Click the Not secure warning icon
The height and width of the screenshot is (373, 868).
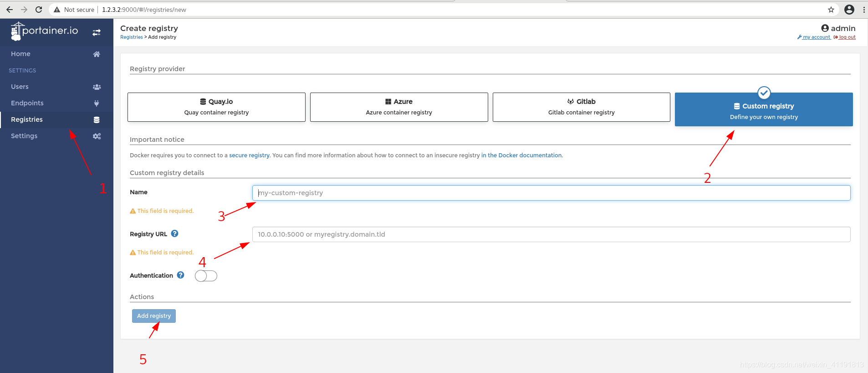click(x=57, y=10)
